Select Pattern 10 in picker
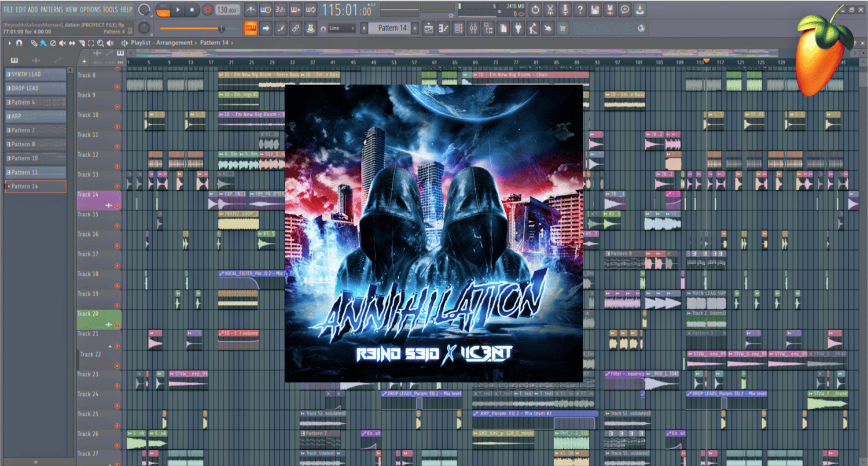Viewport: 868px width, 466px height. 36,158
